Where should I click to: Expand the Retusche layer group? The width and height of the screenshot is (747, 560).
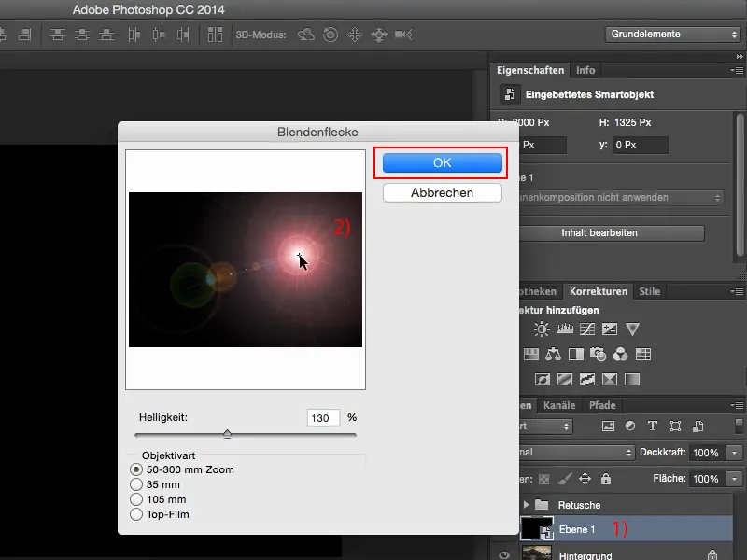tap(525, 505)
